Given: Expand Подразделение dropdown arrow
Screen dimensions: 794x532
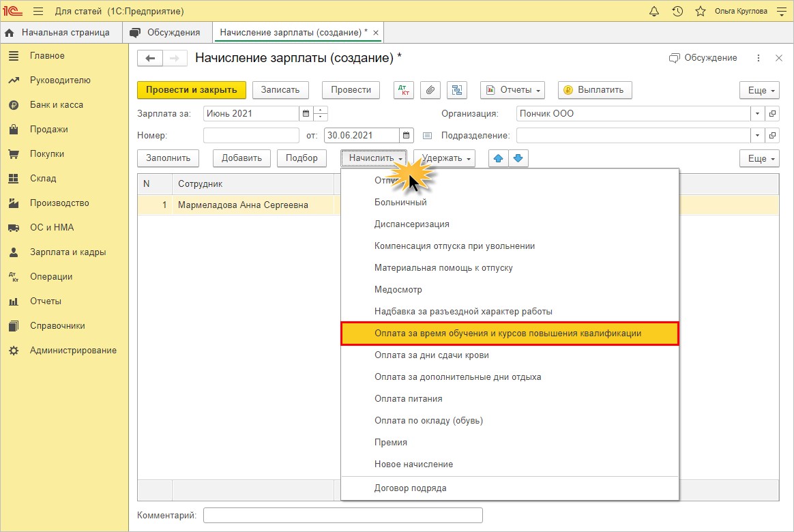Looking at the screenshot, I should pyautogui.click(x=758, y=136).
